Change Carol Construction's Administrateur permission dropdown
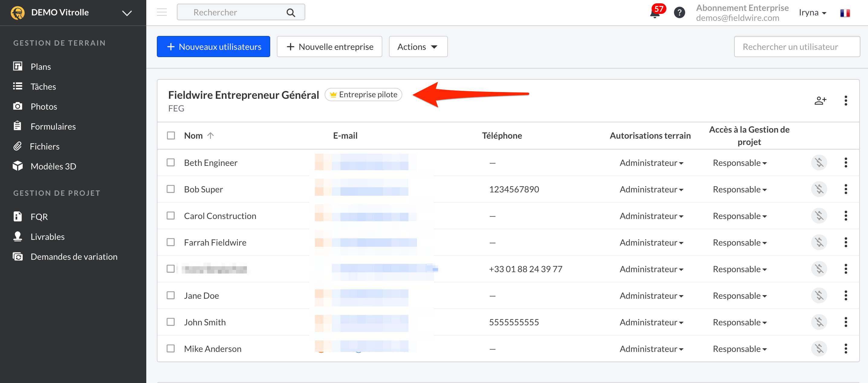 coord(651,216)
